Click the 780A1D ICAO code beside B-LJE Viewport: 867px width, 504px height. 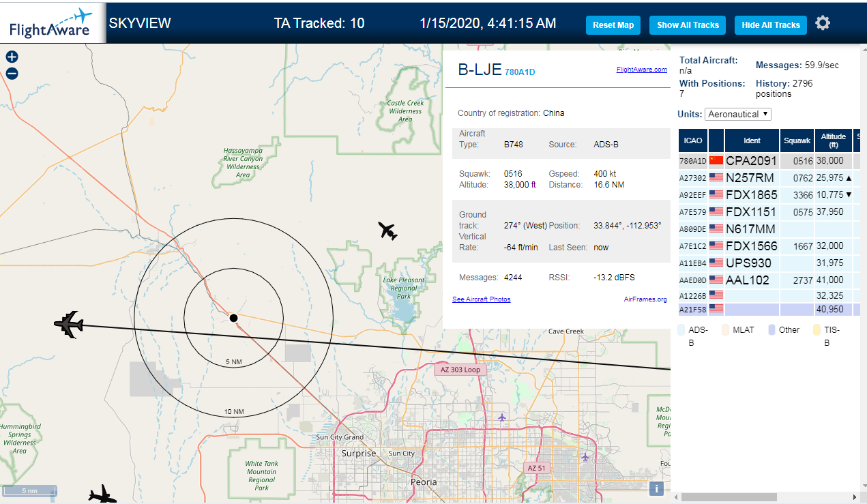(x=520, y=72)
